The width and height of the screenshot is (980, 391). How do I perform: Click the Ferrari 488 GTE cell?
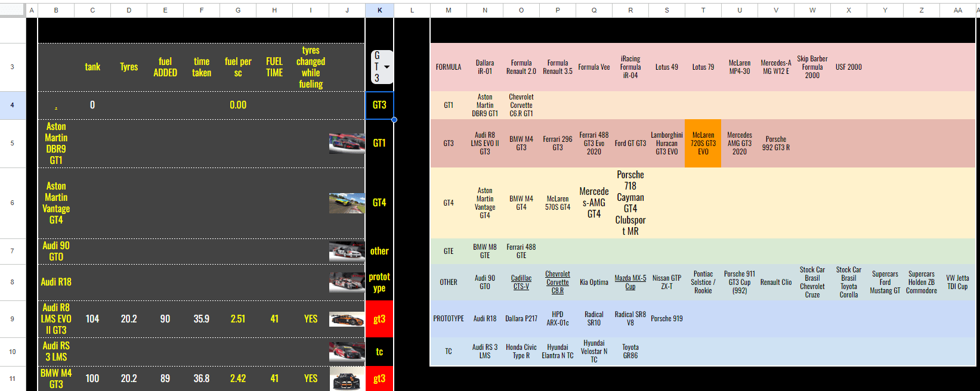521,251
